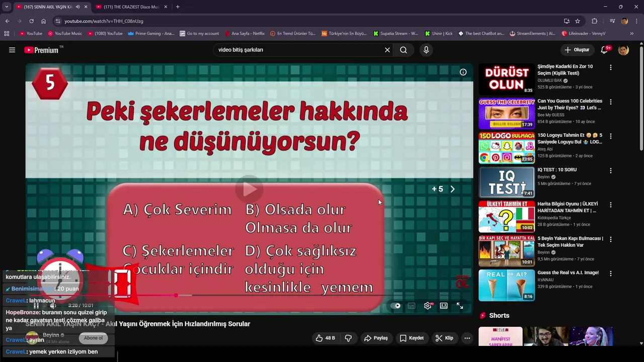The image size is (644, 362).
Task: Open the Chrome extensions puzzle icon
Action: 594,21
